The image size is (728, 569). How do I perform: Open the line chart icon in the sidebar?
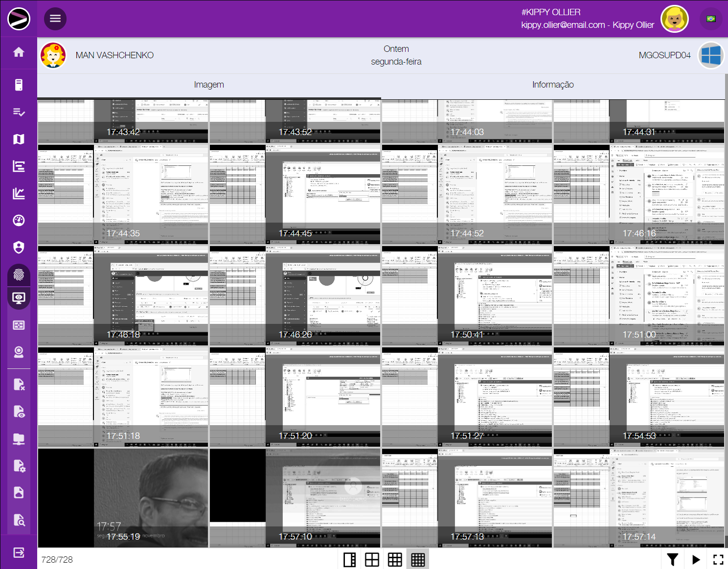point(19,194)
